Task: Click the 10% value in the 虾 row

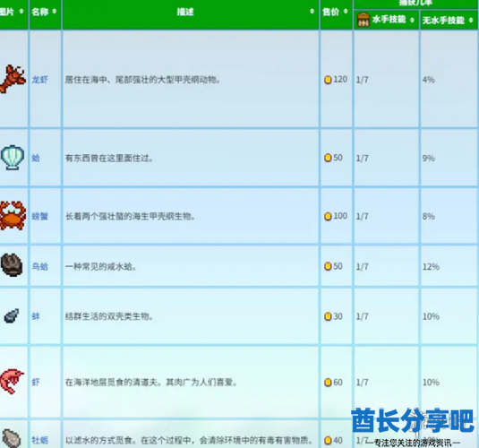Action: point(431,382)
